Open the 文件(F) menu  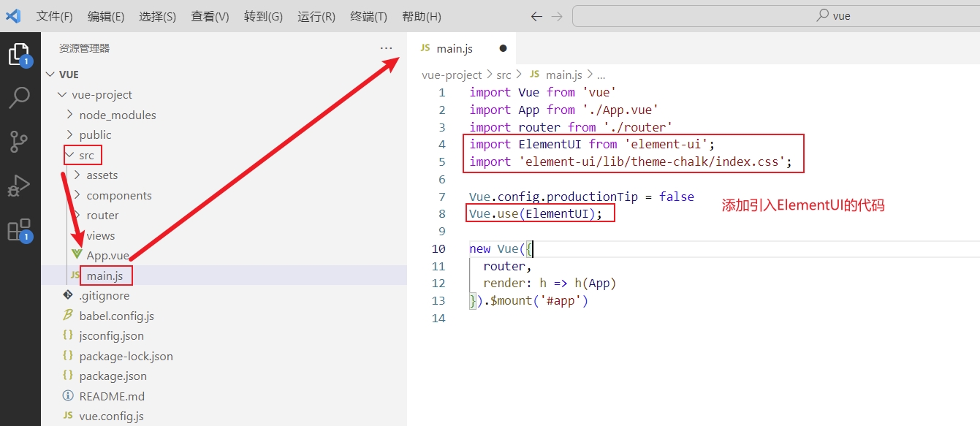click(54, 16)
